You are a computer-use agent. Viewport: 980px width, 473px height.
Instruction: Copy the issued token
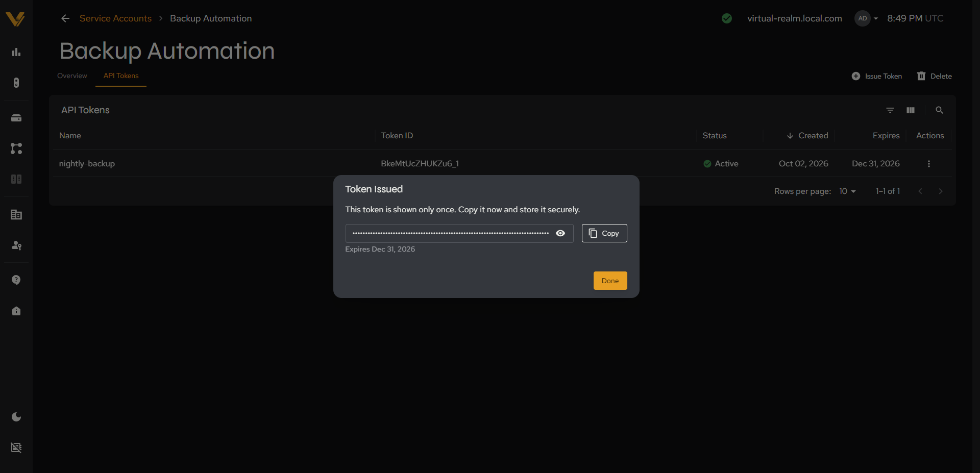point(604,233)
